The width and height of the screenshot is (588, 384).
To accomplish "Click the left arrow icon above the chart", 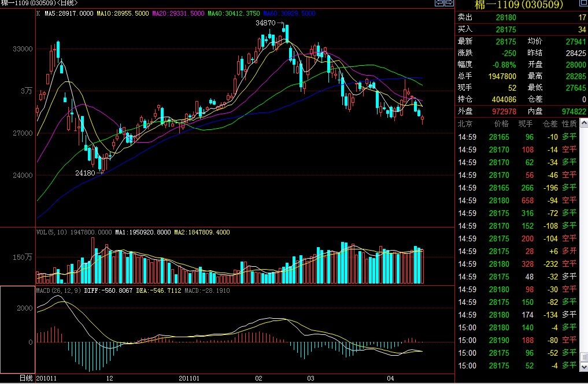I will 439,3.
